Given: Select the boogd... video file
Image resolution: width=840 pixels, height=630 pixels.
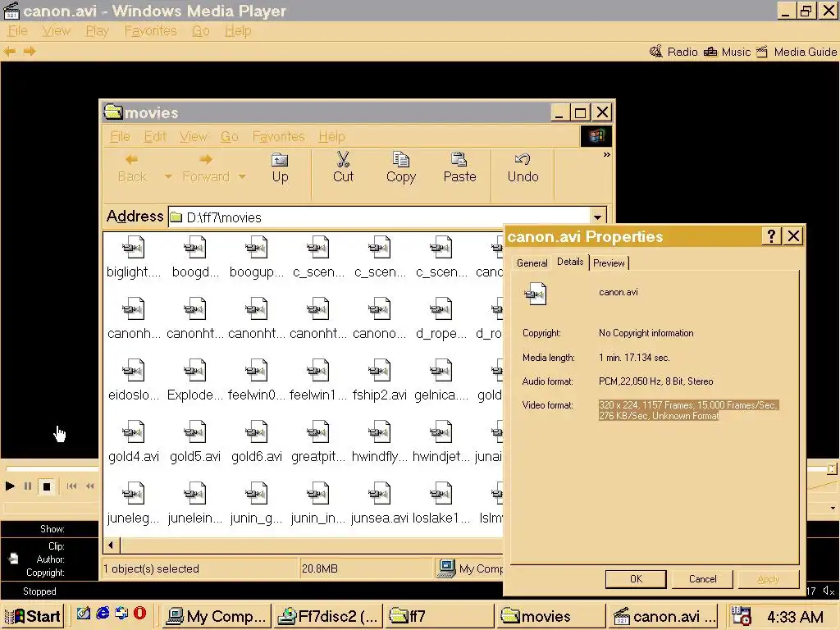Looking at the screenshot, I should [195, 257].
